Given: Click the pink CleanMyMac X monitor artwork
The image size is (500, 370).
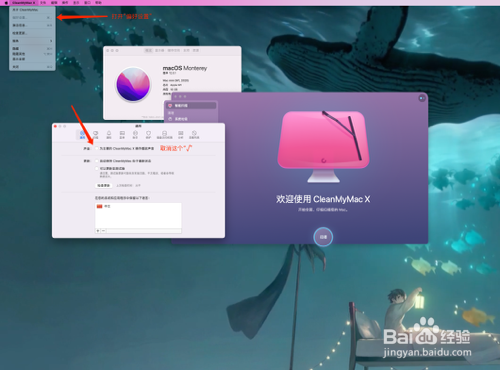Looking at the screenshot, I should 323,147.
